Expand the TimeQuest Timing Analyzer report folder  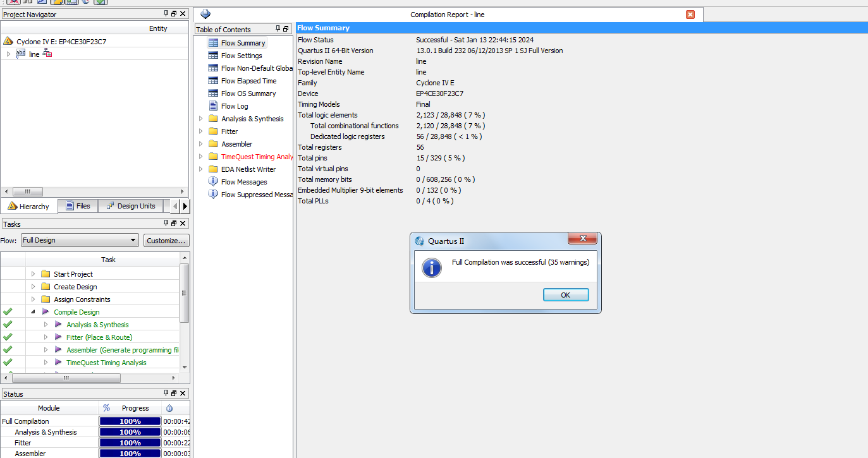[201, 157]
